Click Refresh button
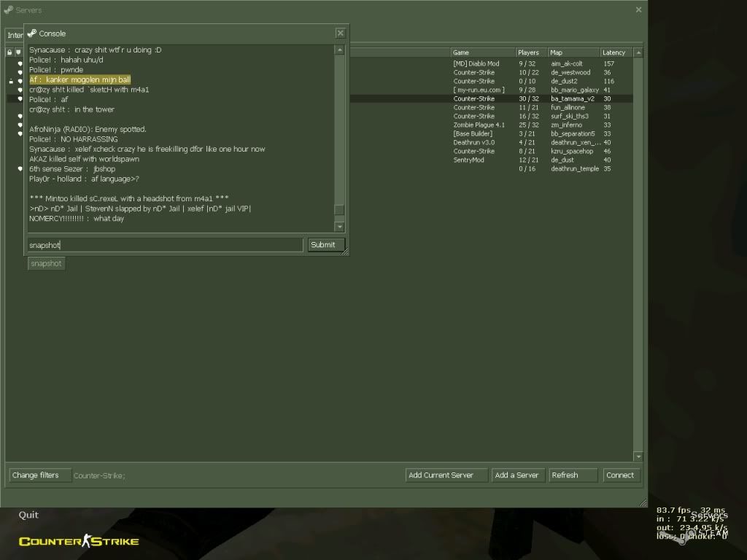The height and width of the screenshot is (560, 747). [x=573, y=475]
